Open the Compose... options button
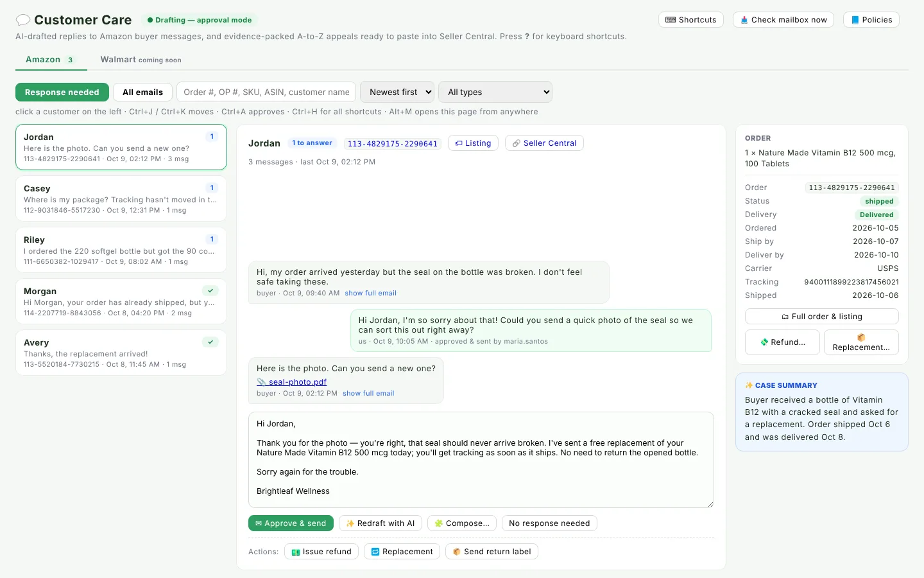The height and width of the screenshot is (578, 924). (x=462, y=523)
